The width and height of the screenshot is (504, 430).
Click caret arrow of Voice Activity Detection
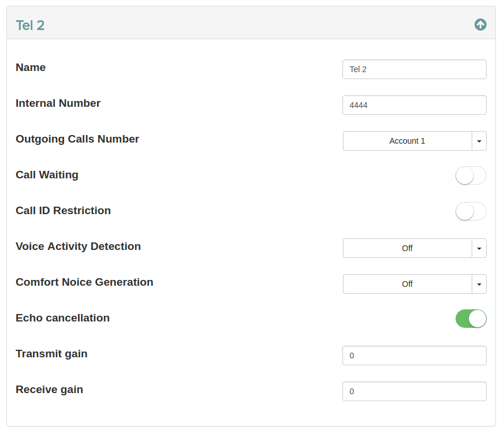tap(480, 248)
